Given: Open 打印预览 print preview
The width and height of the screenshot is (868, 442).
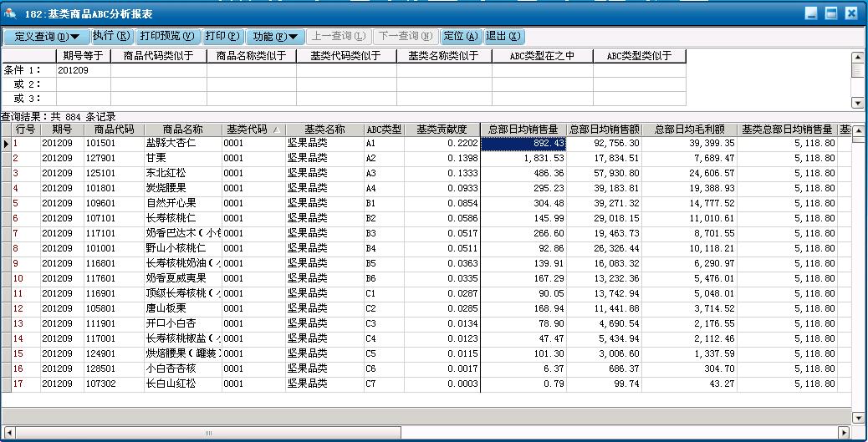Looking at the screenshot, I should 166,36.
